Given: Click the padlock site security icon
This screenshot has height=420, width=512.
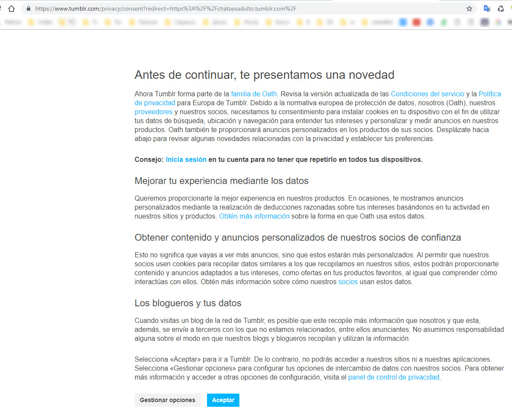Looking at the screenshot, I should point(29,9).
